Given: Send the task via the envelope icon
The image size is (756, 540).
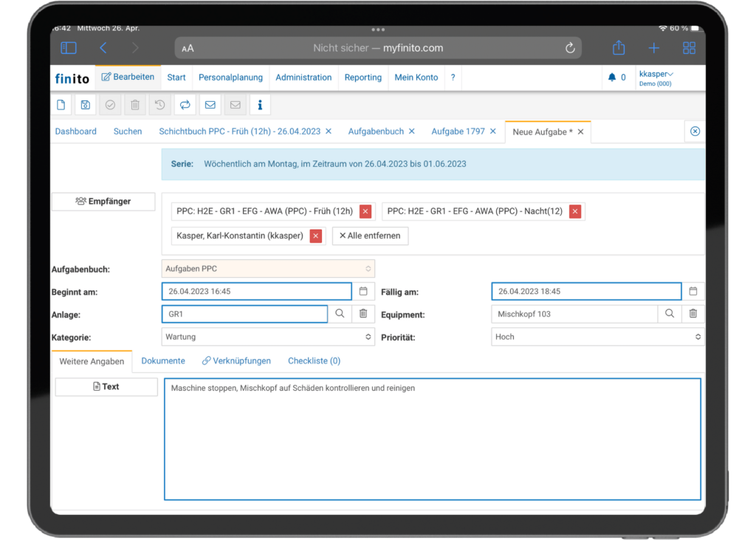Looking at the screenshot, I should coord(210,104).
